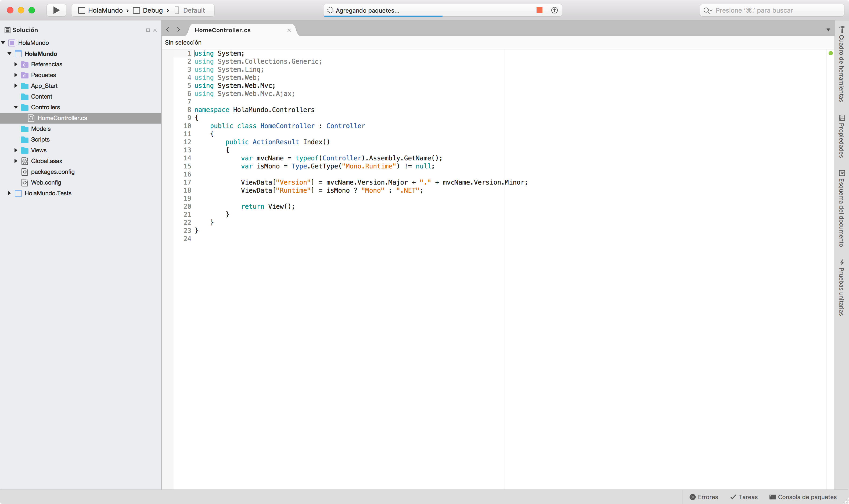This screenshot has width=849, height=504.
Task: Run the project with the play button
Action: 56,10
